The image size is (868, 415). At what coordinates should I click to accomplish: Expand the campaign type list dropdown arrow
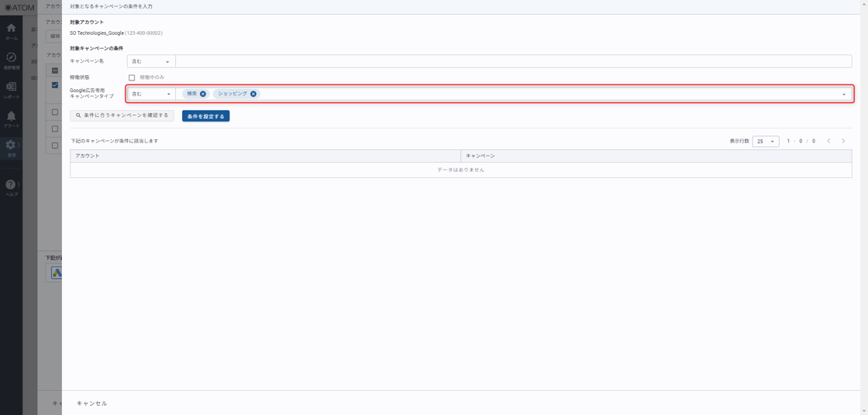(x=844, y=94)
